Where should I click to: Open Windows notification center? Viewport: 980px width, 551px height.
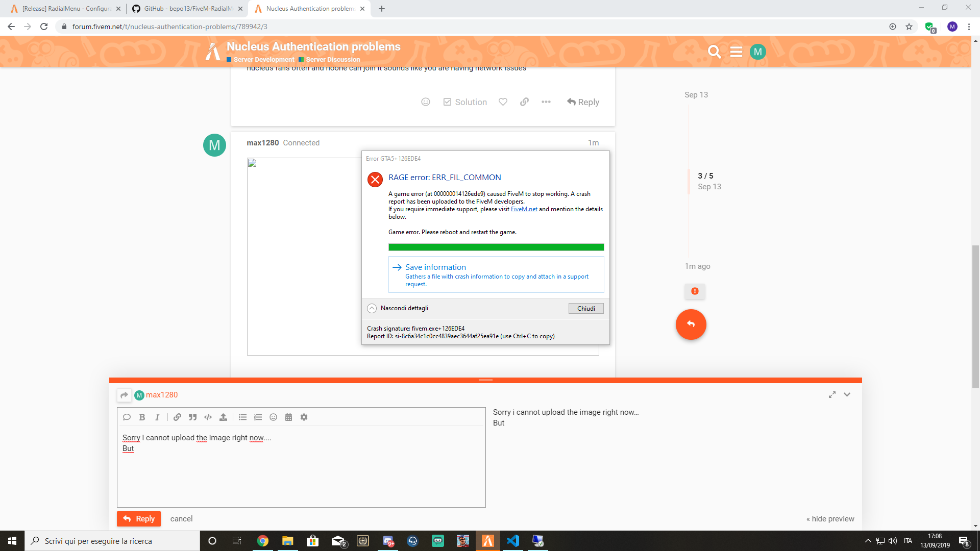pos(964,541)
